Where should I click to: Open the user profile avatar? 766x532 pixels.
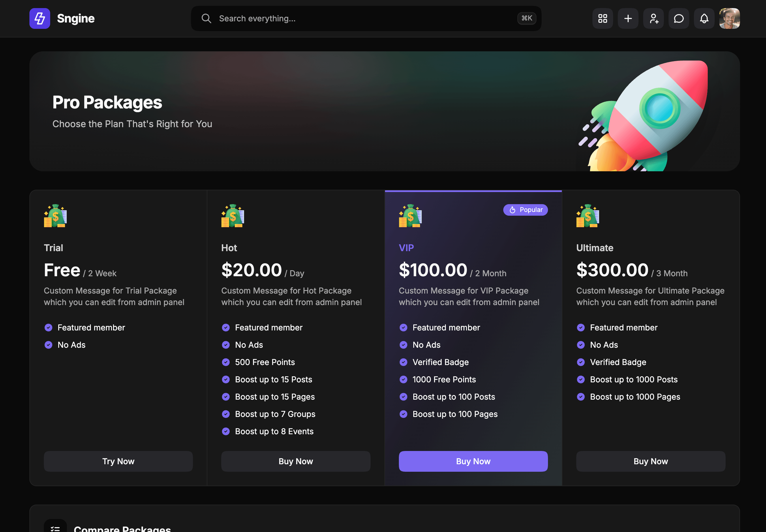729,18
